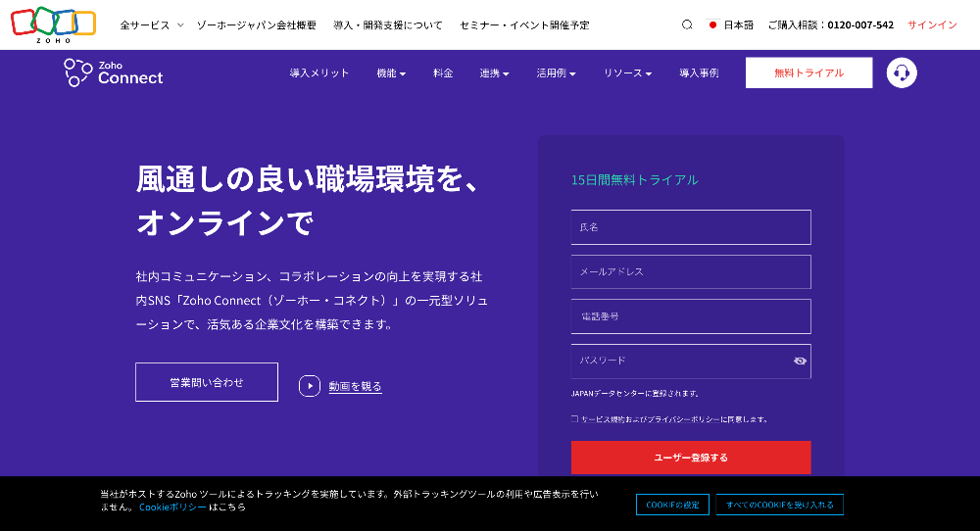
Task: Expand the リソース menu
Action: [627, 73]
